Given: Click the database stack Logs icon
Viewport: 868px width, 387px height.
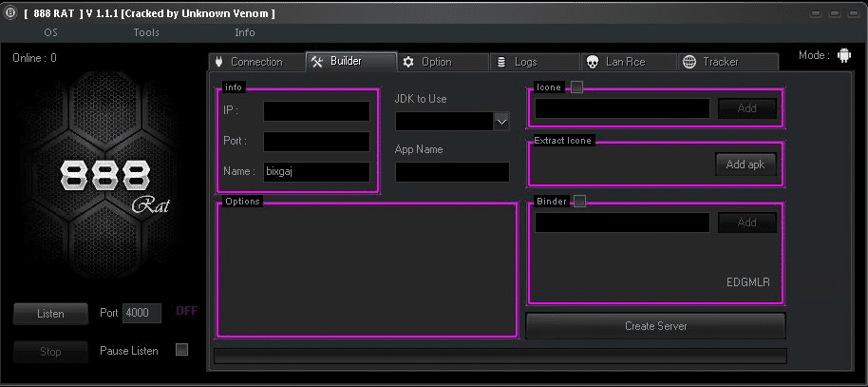Looking at the screenshot, I should coord(501,62).
